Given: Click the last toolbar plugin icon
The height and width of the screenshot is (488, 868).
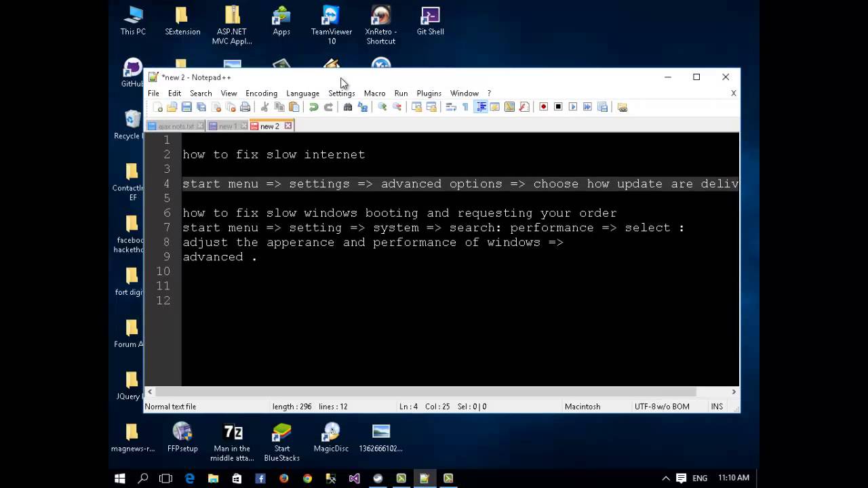Looking at the screenshot, I should pyautogui.click(x=622, y=107).
